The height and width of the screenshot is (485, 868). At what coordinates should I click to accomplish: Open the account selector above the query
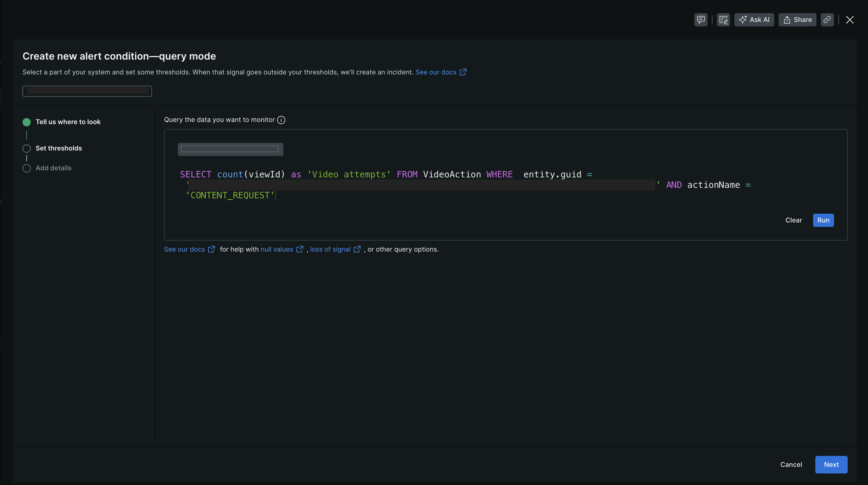(230, 149)
